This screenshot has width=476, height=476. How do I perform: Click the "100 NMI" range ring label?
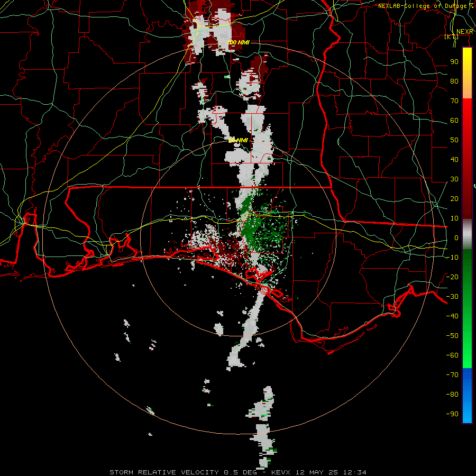[239, 42]
